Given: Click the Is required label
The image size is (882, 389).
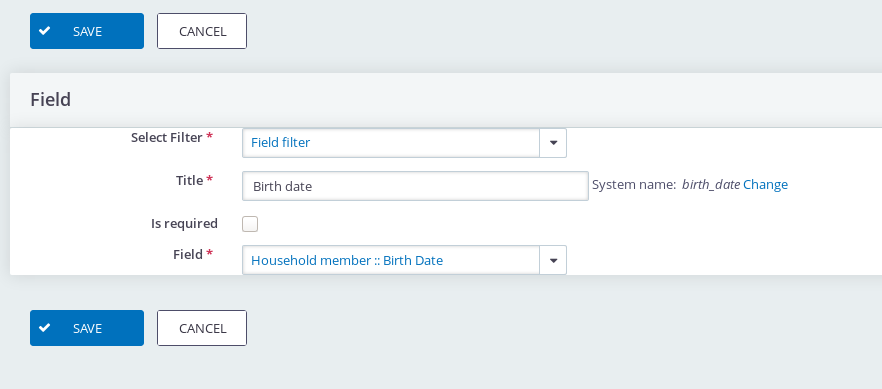Looking at the screenshot, I should coord(184,223).
